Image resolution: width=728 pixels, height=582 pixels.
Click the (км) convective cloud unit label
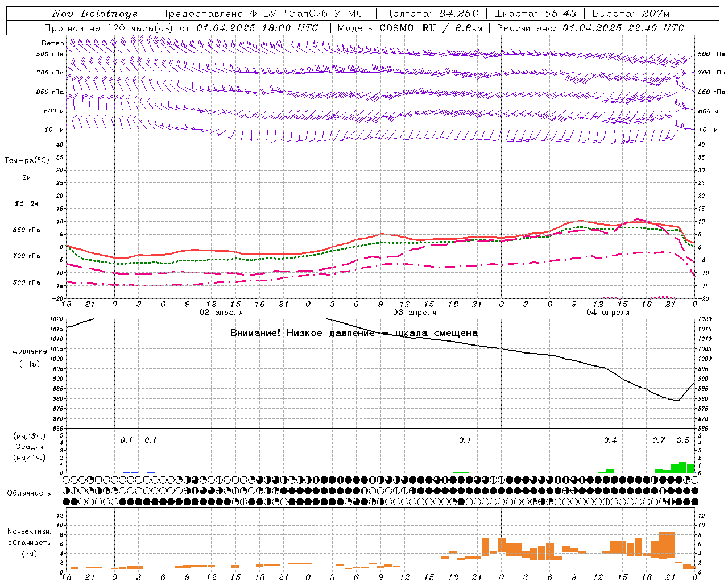pyautogui.click(x=29, y=554)
